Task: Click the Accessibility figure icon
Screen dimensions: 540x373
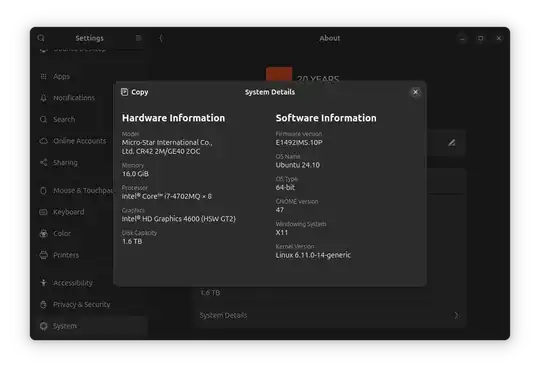Action: 43,283
